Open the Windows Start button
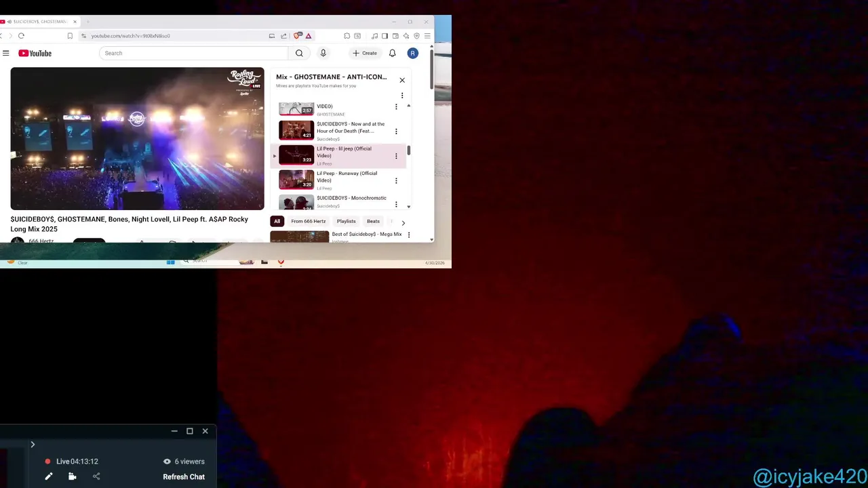The height and width of the screenshot is (488, 868). (x=171, y=262)
